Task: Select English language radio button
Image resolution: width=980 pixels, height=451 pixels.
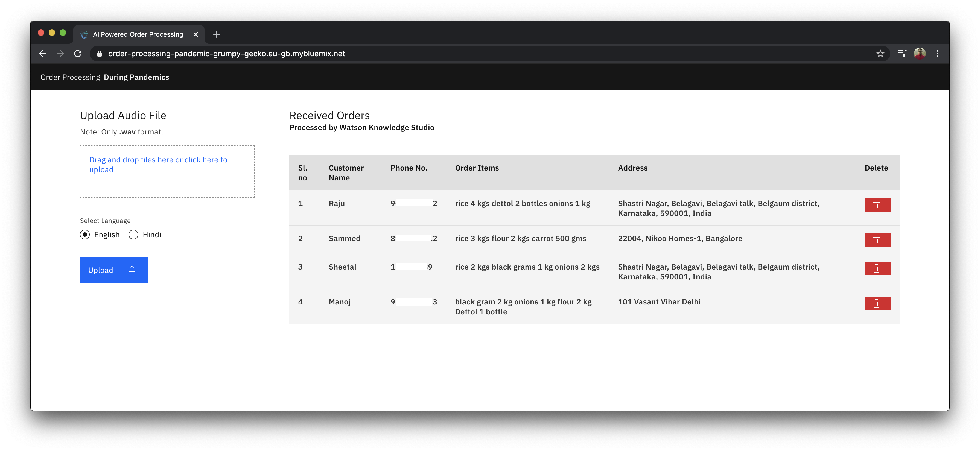Action: coord(85,235)
